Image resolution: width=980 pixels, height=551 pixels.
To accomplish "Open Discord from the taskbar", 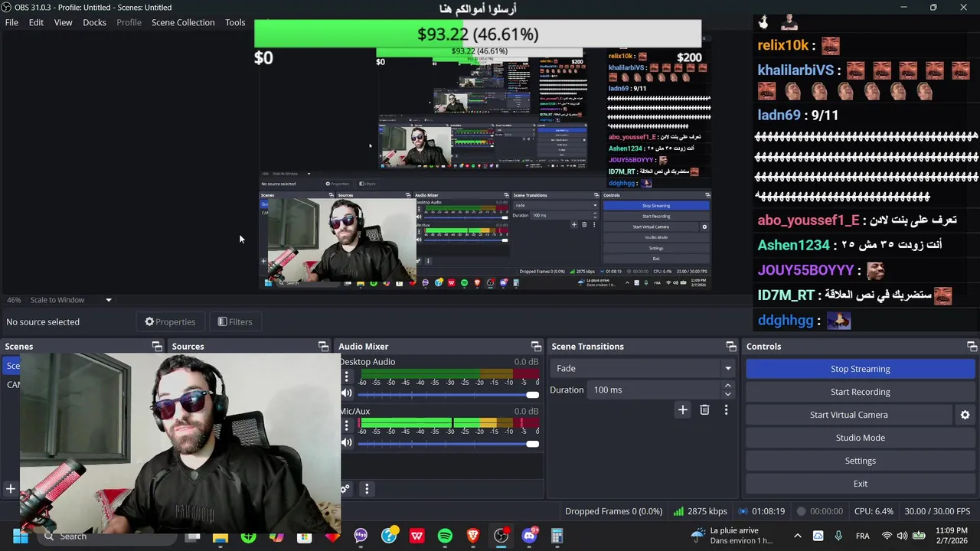I will pos(529,536).
